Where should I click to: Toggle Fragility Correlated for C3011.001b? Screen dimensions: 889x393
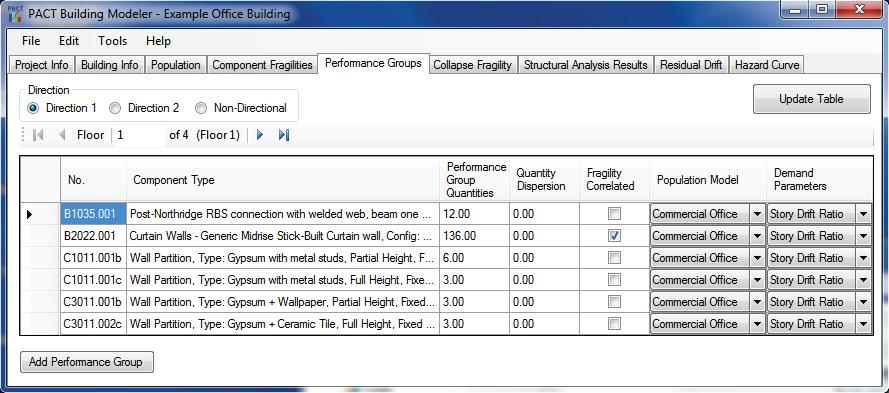pyautogui.click(x=614, y=302)
